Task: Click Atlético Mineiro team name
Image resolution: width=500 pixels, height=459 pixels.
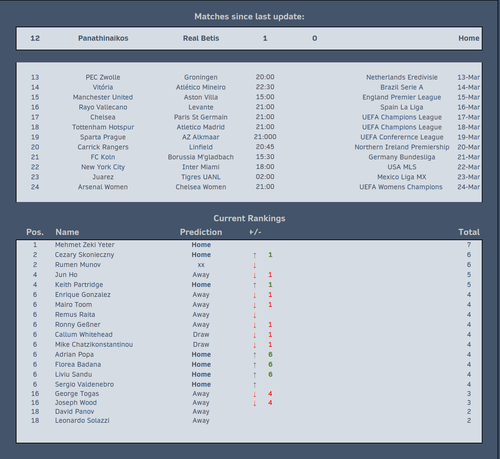Action: pos(201,87)
